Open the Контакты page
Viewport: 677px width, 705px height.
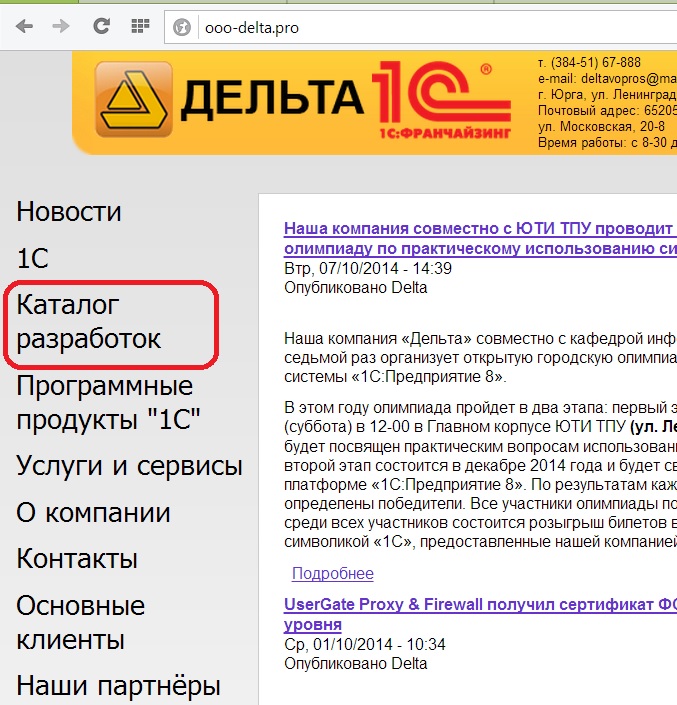click(77, 559)
